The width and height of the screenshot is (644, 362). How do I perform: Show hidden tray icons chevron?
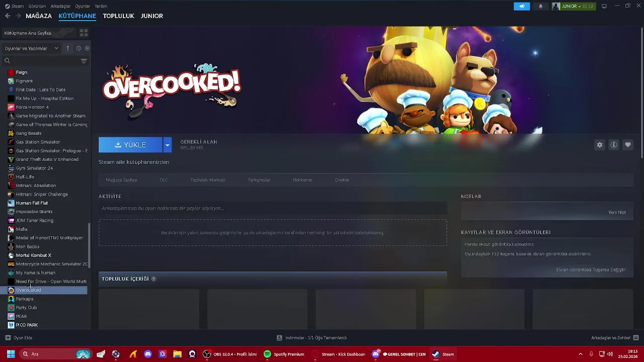click(580, 354)
